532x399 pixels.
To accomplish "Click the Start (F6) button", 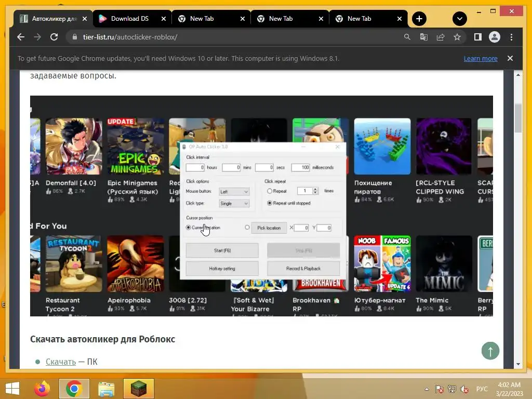I will coord(222,250).
